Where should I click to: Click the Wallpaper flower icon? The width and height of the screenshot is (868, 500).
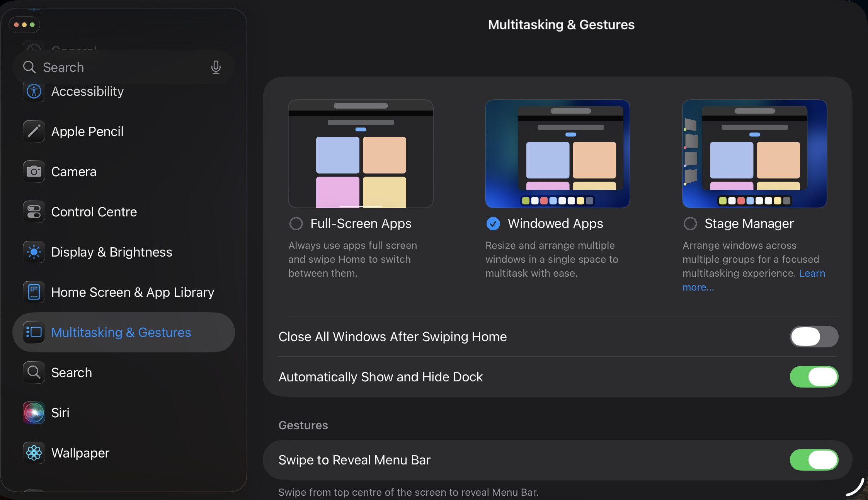[x=34, y=453]
